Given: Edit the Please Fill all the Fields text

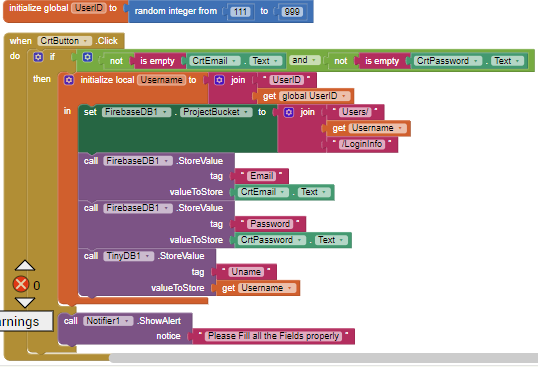Looking at the screenshot, I should click(273, 336).
